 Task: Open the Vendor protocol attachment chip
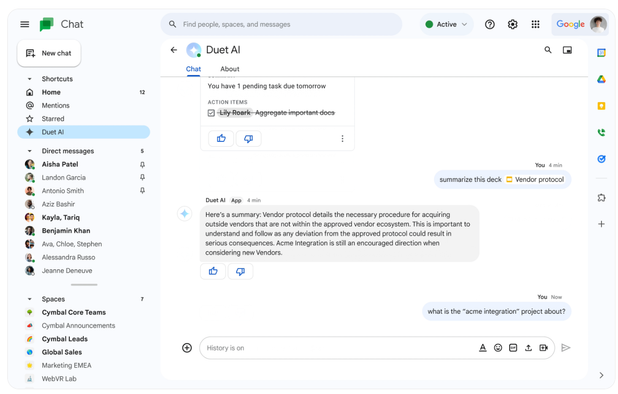[x=535, y=180]
